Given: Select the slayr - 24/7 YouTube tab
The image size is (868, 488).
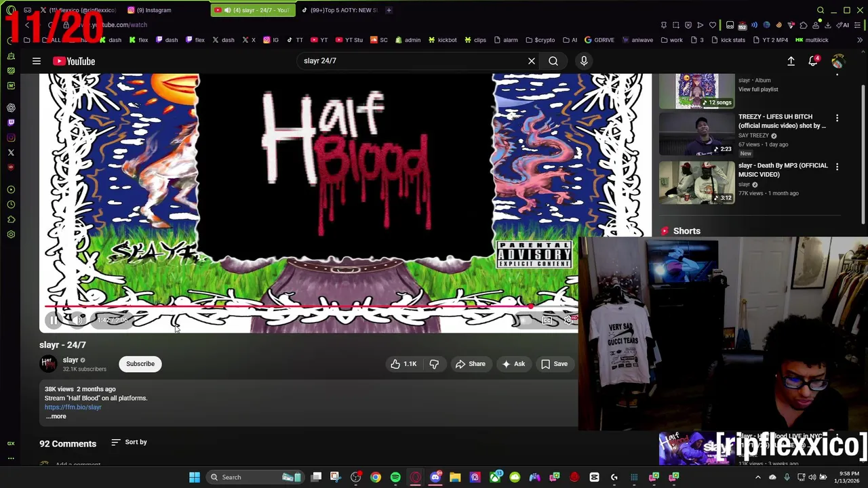Looking at the screenshot, I should click(x=252, y=10).
